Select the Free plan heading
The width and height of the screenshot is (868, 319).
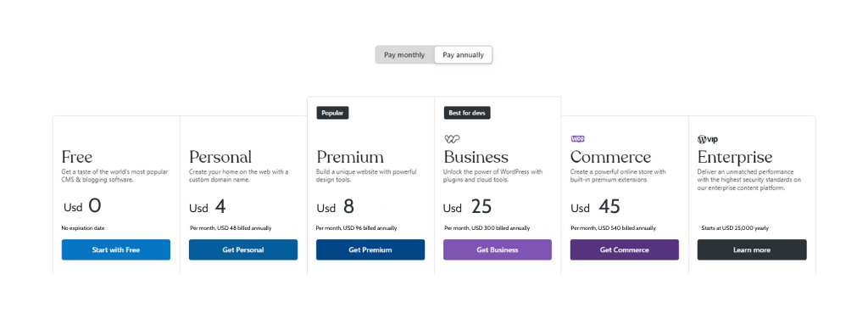pos(77,157)
